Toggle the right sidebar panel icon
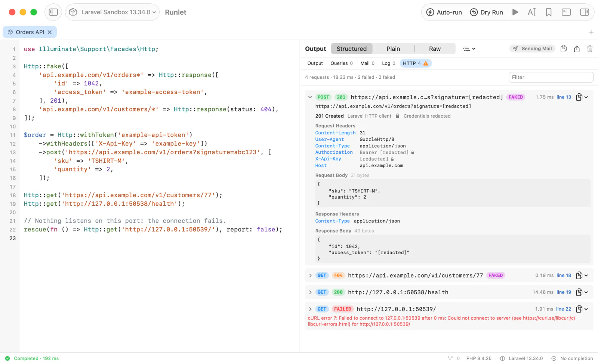 coord(585,12)
